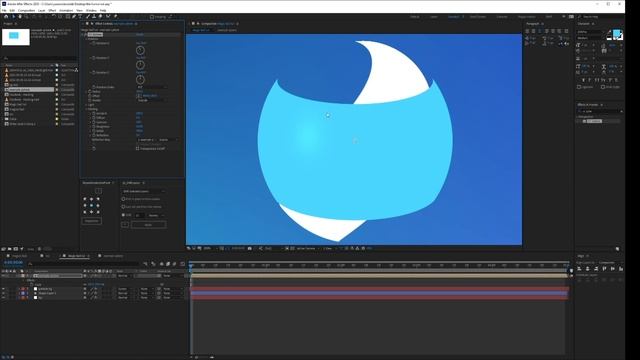Select the Zoom magnifier tool
Screen dimensions: 640x360
coord(26,17)
